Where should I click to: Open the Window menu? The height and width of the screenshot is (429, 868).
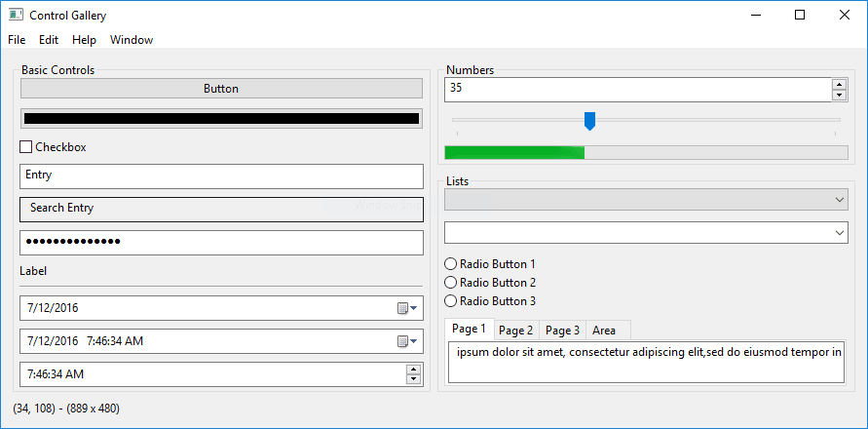132,40
